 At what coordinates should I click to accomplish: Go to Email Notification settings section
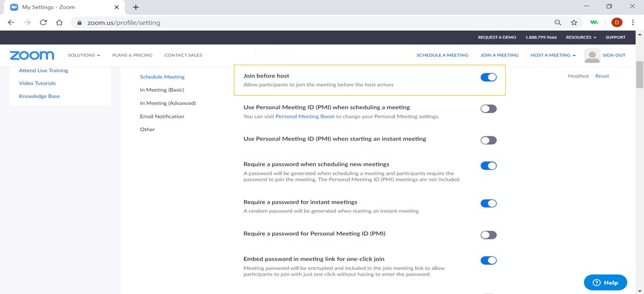(x=162, y=116)
